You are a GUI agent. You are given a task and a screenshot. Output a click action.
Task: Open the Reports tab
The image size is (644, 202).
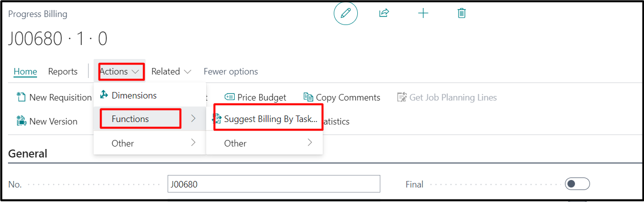(x=63, y=71)
